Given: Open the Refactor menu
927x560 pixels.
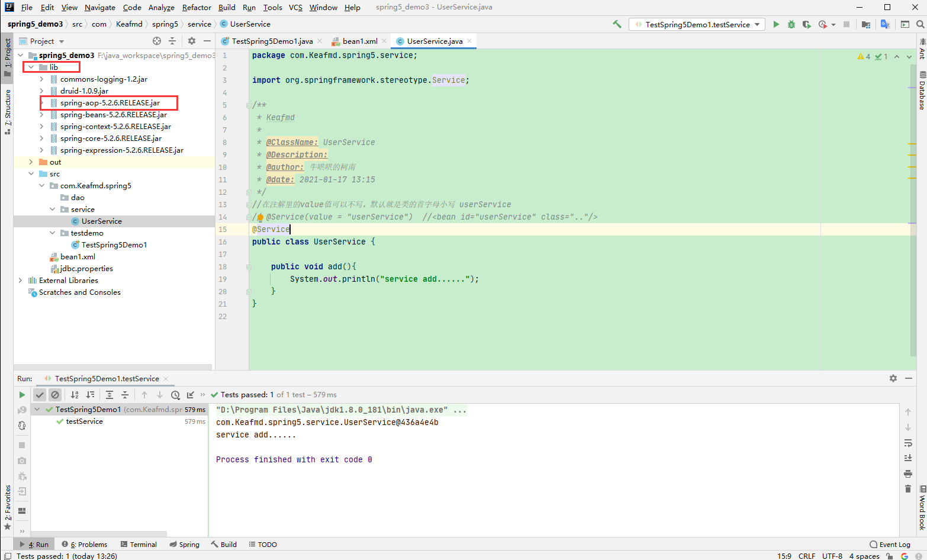Looking at the screenshot, I should click(x=197, y=7).
